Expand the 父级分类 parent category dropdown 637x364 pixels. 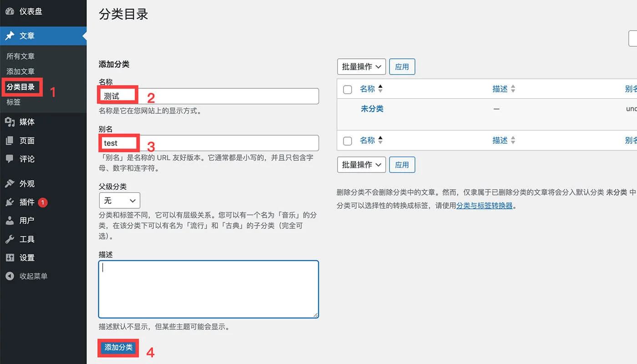[x=119, y=200]
